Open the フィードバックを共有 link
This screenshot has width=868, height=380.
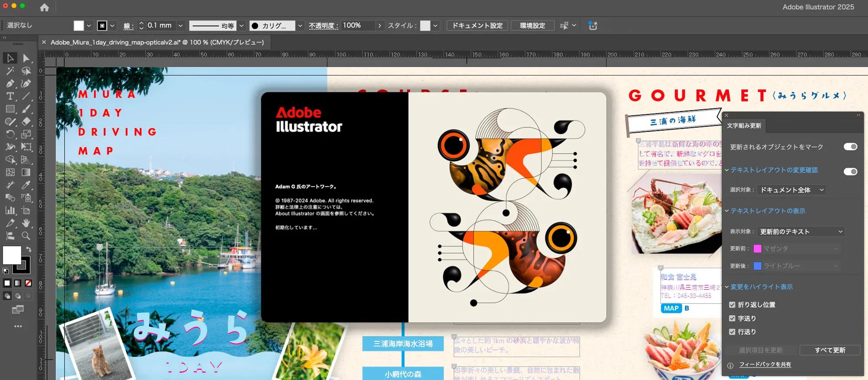(x=765, y=365)
